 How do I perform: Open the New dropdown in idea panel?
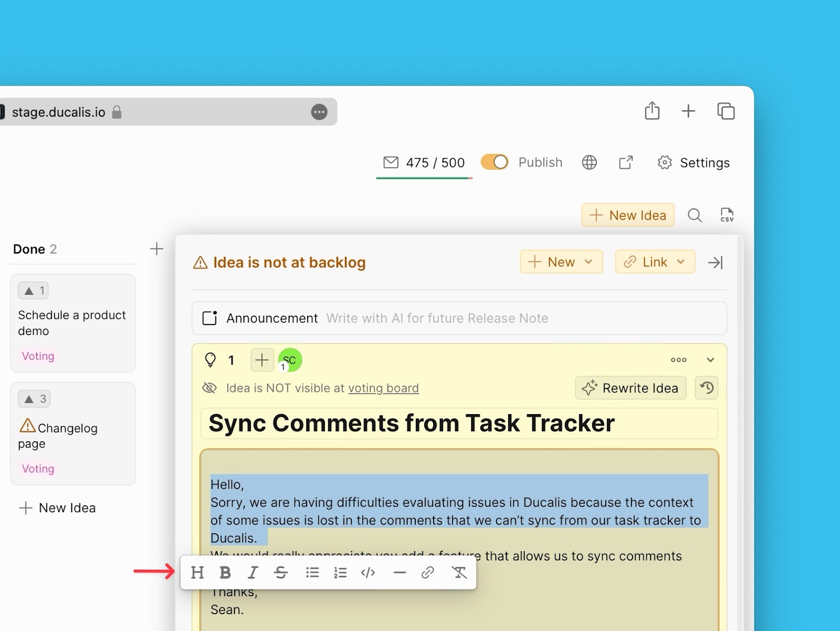tap(561, 262)
